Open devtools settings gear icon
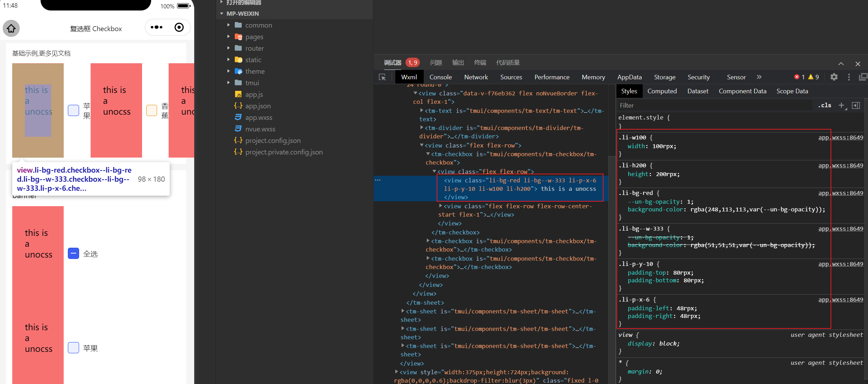 point(834,77)
